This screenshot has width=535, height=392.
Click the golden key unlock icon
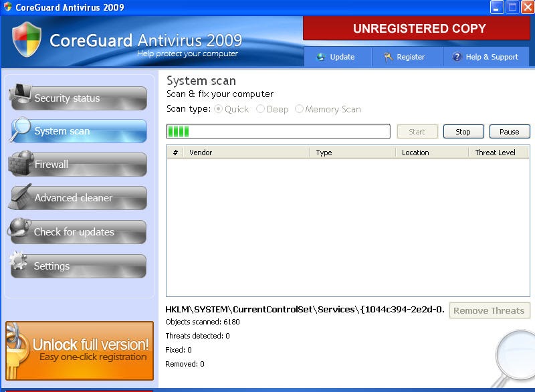pos(16,351)
